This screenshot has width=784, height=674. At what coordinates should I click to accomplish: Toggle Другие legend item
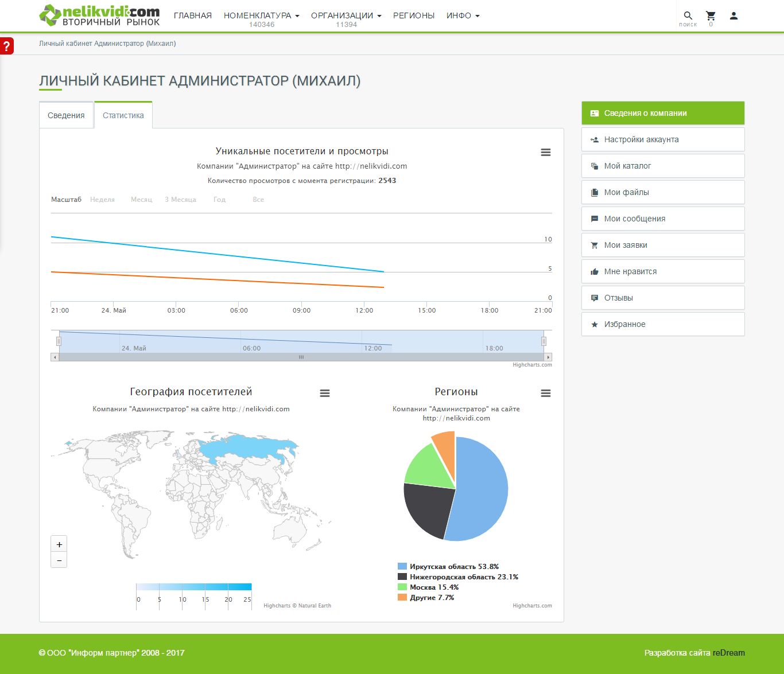click(x=426, y=598)
